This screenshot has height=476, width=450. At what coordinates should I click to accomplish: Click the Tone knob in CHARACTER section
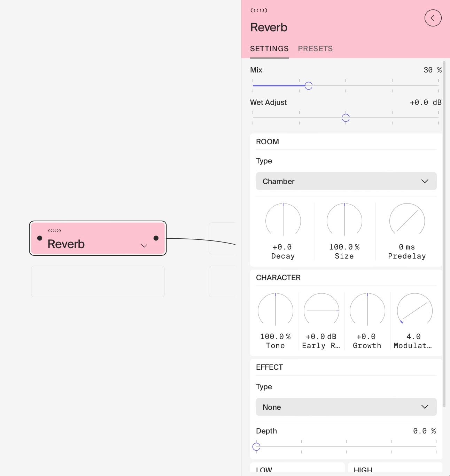276,310
